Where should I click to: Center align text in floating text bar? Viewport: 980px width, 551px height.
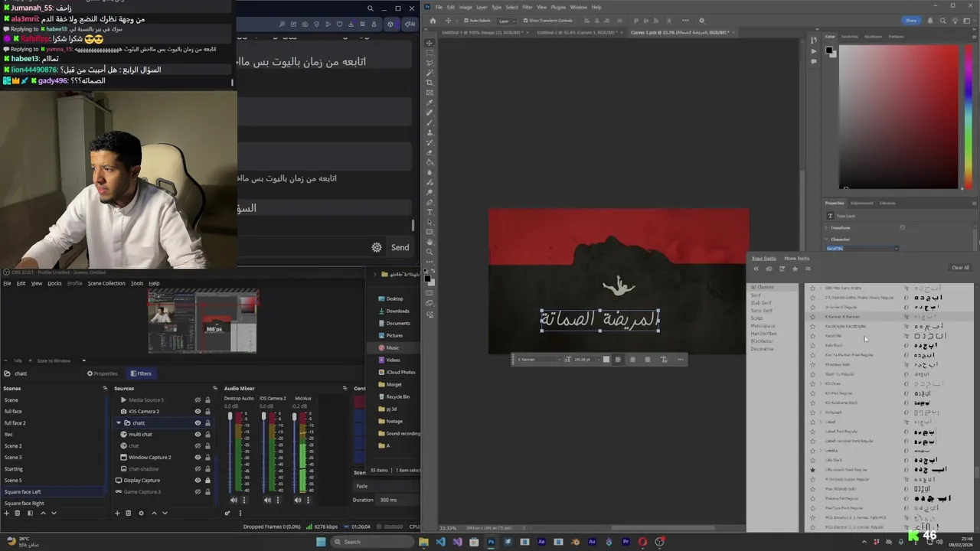click(x=632, y=360)
